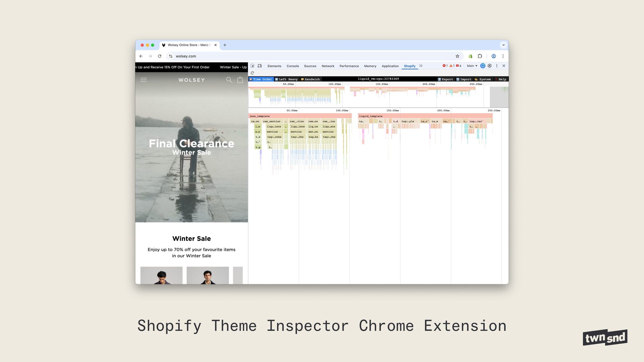Switch to Time Order view
The height and width of the screenshot is (362, 644).
(261, 79)
